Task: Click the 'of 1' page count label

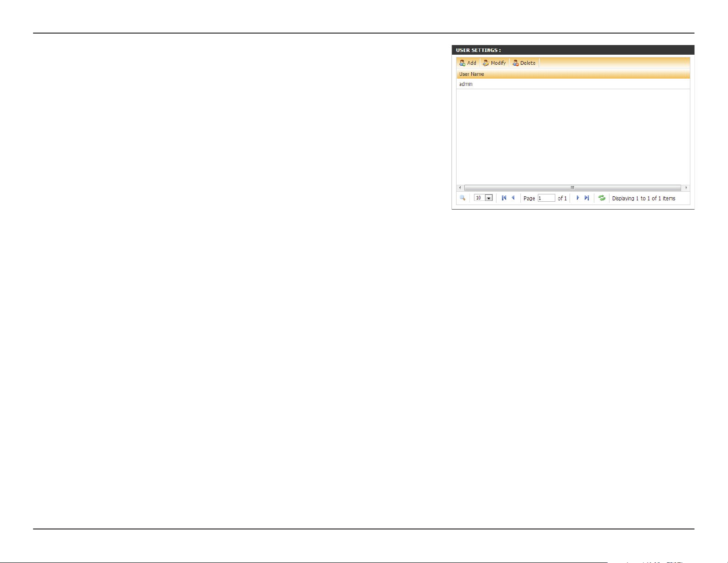Action: tap(562, 199)
